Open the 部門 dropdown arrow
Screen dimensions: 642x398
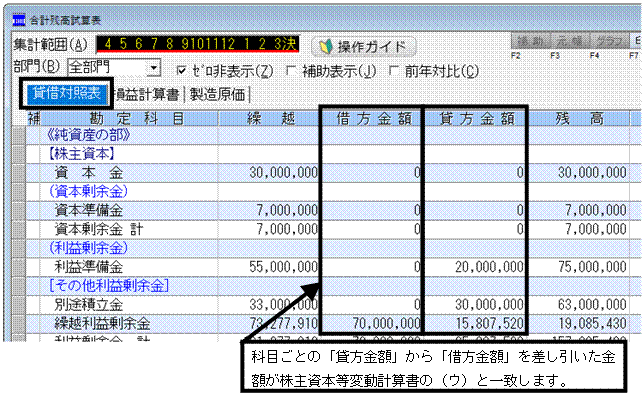pyautogui.click(x=154, y=68)
